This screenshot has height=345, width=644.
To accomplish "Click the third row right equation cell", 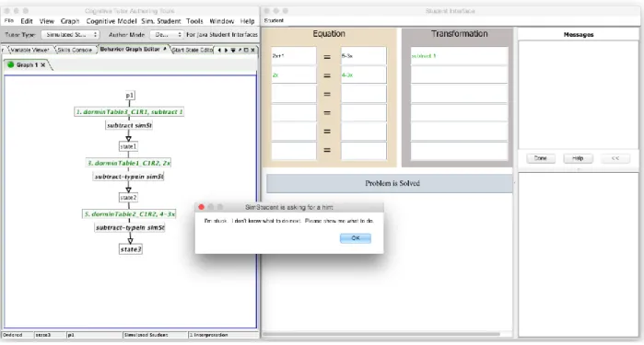I will point(364,94).
